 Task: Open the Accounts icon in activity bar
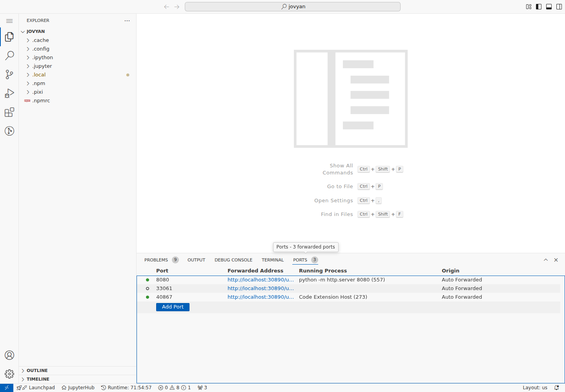[x=9, y=355]
